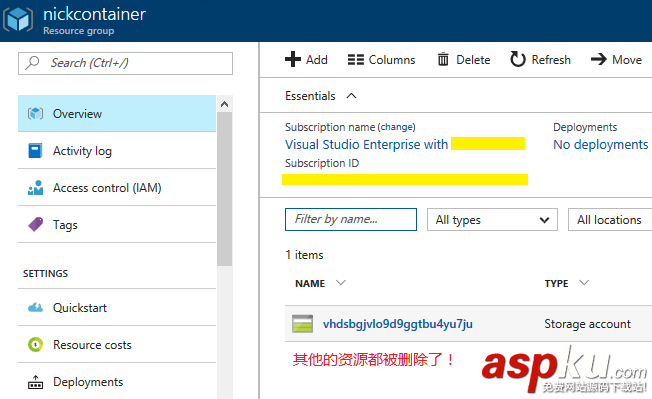Click the Overview cube icon
Viewport: 652px width, 399px height.
(x=35, y=113)
